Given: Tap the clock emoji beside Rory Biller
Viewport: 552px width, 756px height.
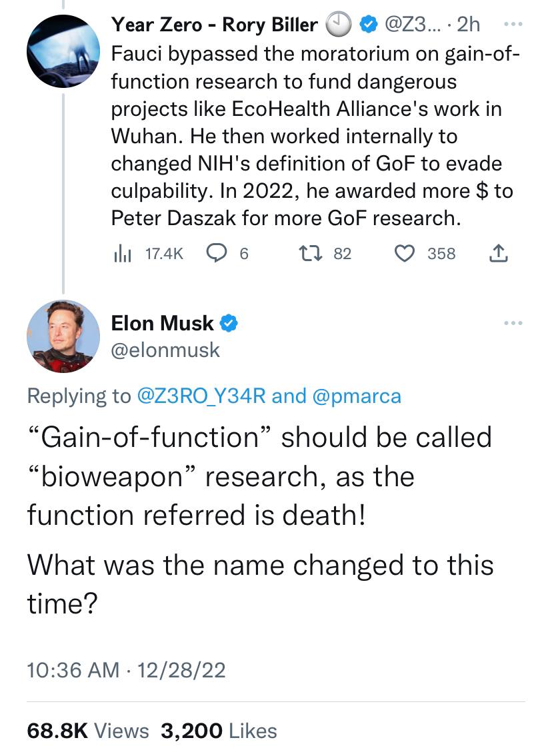Looking at the screenshot, I should (x=339, y=25).
